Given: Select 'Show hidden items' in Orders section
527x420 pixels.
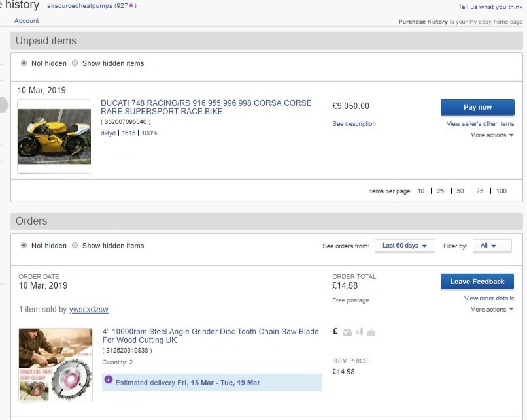Looking at the screenshot, I should click(x=75, y=246).
